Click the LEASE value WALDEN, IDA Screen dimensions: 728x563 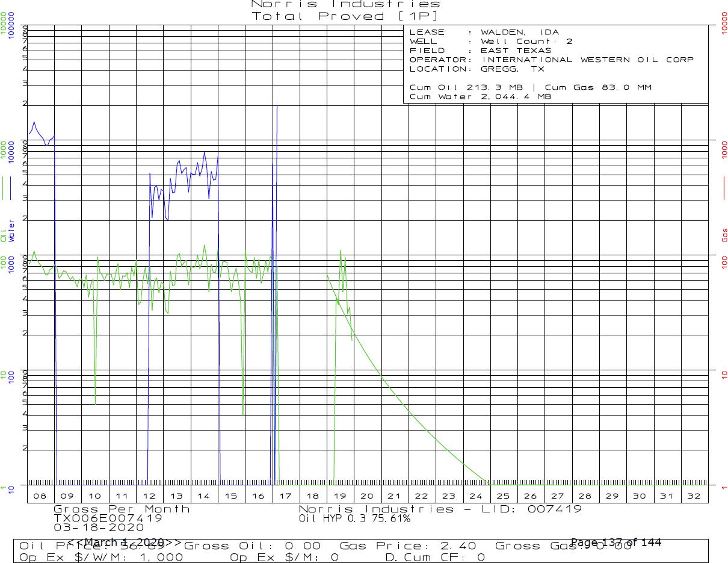[x=520, y=33]
